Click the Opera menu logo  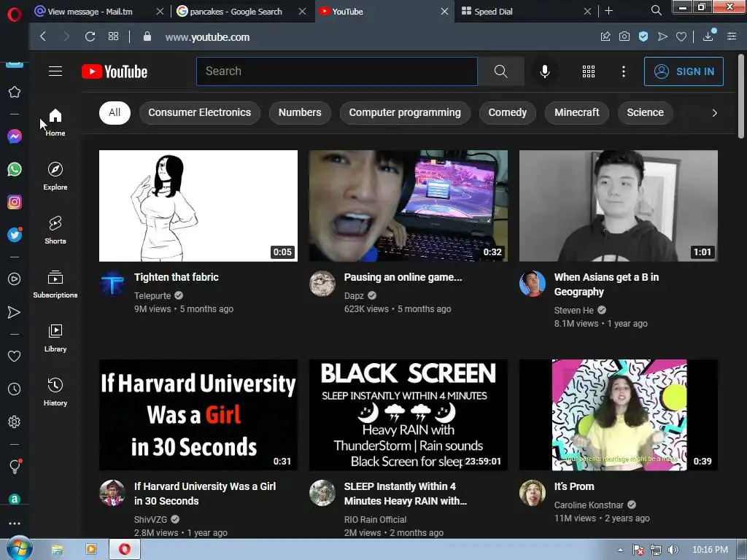tap(15, 15)
